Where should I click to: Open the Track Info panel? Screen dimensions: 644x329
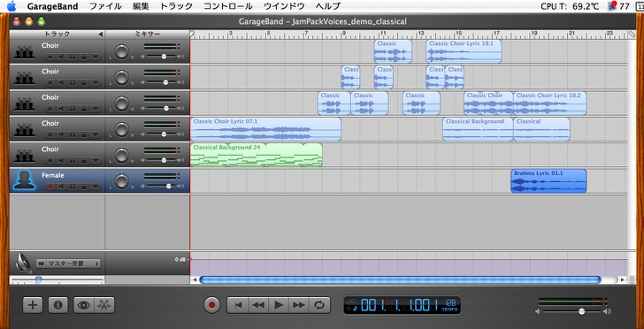pyautogui.click(x=57, y=305)
